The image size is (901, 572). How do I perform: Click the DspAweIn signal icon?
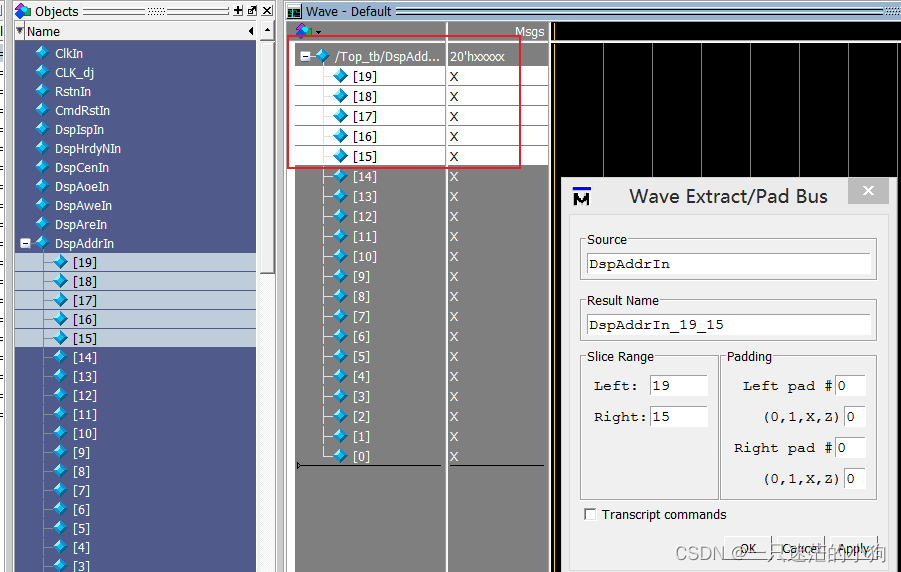click(x=42, y=205)
